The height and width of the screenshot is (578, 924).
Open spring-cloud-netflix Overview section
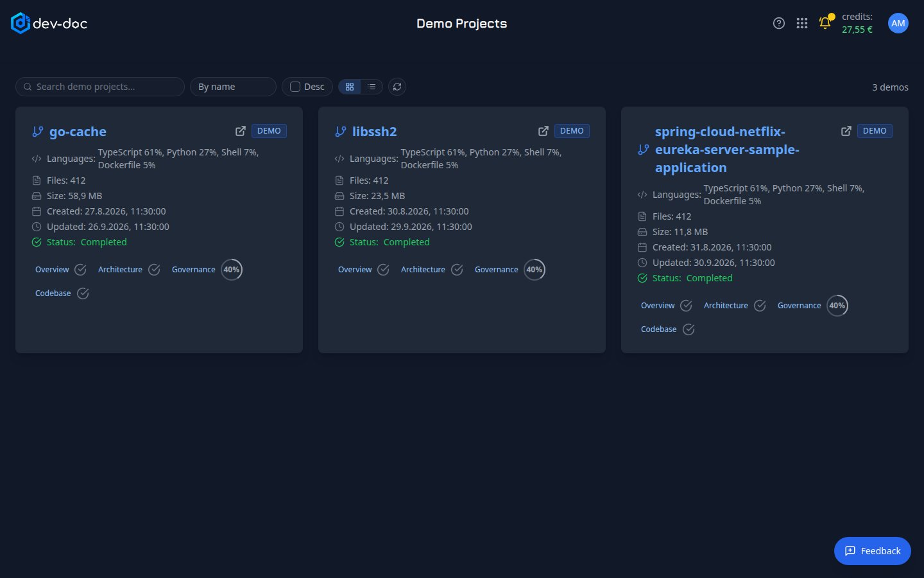(658, 306)
